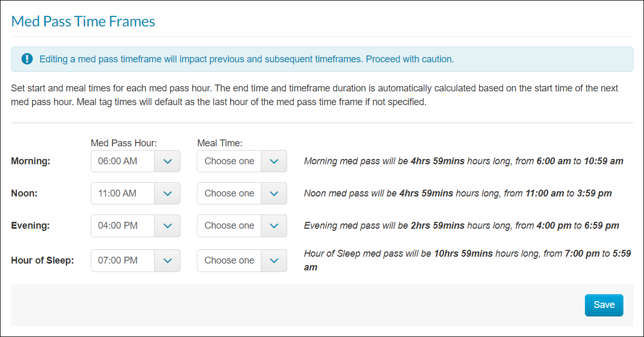This screenshot has width=644, height=337.
Task: Click the caution alert banner text
Action: click(247, 59)
